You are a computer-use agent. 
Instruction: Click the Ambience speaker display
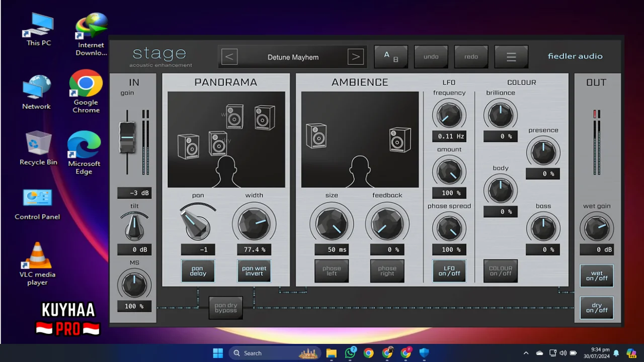360,139
